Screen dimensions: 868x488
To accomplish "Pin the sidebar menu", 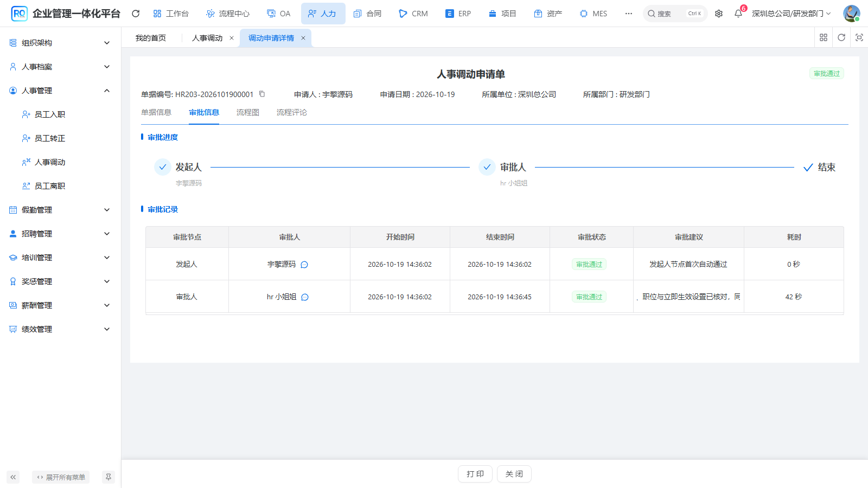I will pyautogui.click(x=108, y=477).
